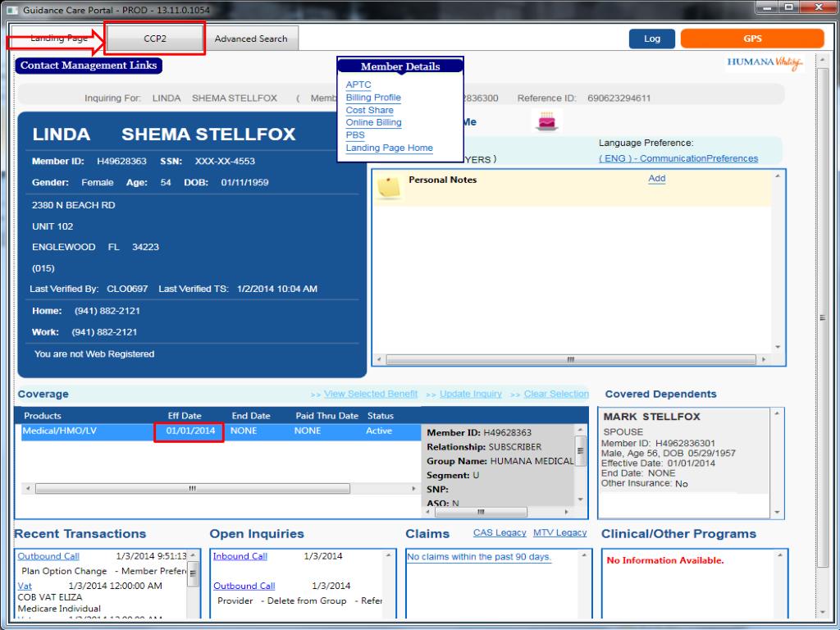Open Billing Profile in Member Details
Image resolution: width=840 pixels, height=630 pixels.
click(x=373, y=98)
